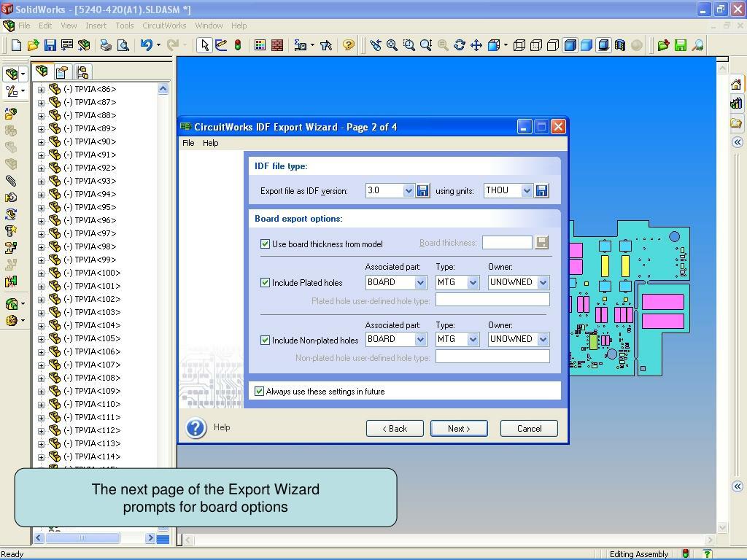This screenshot has height=560, width=747.
Task: Open Plated holes Associated part dropdown
Action: point(420,283)
